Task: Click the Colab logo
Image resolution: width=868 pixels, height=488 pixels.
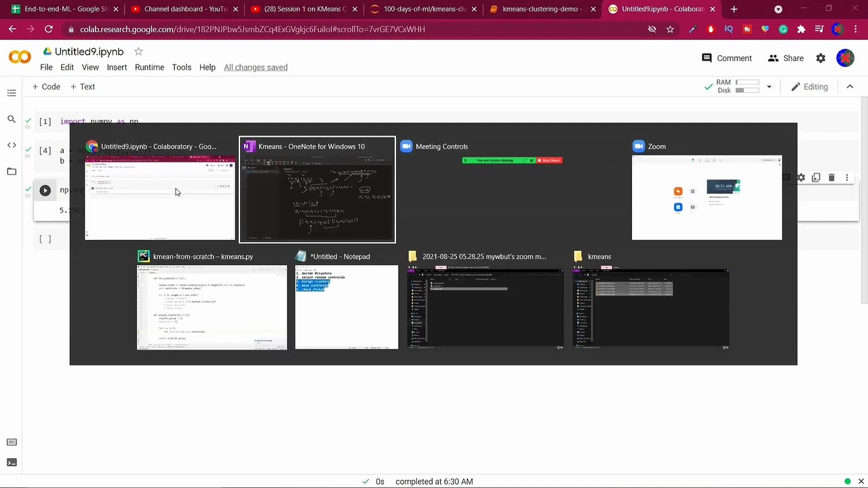Action: tap(20, 58)
